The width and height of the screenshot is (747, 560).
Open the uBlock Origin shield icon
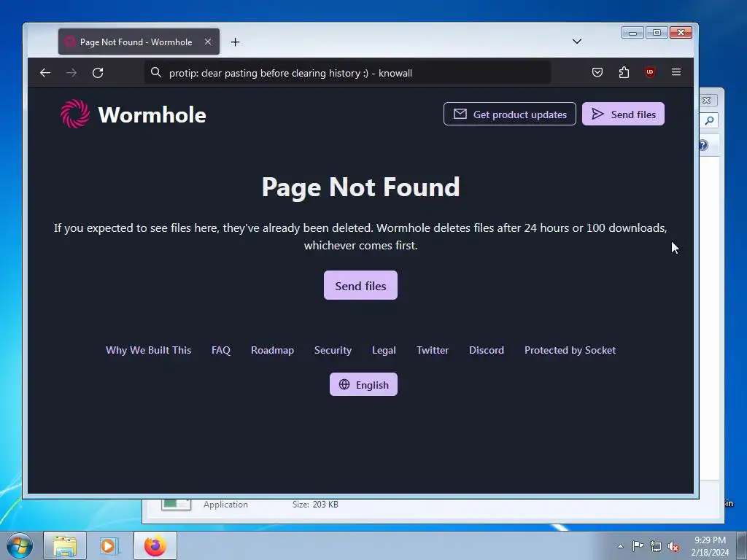650,72
